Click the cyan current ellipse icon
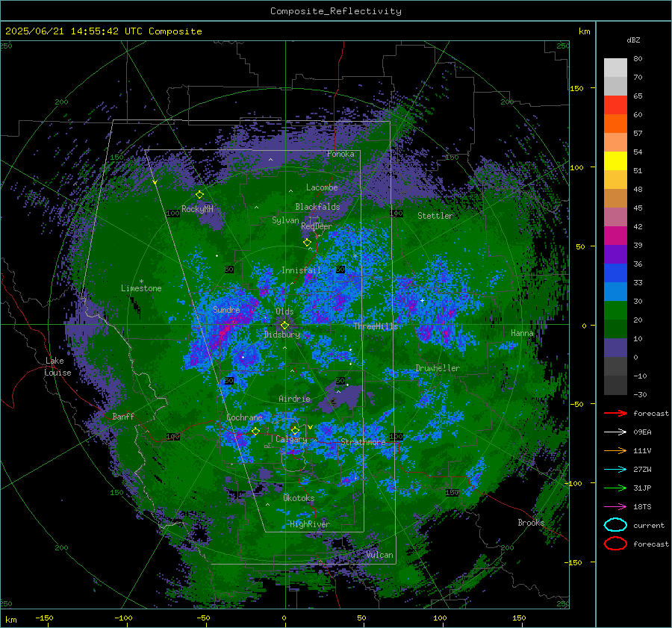Viewport: 672px width, 628px height. tap(615, 525)
